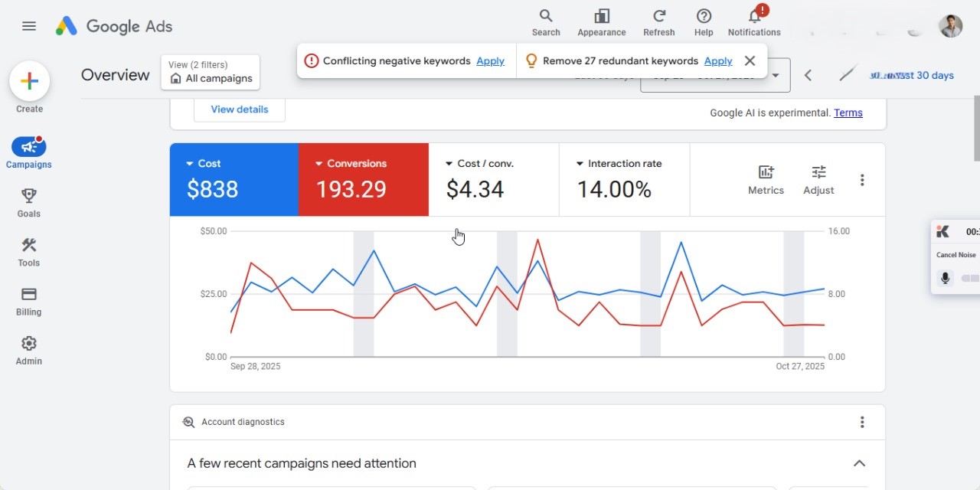Open the Interaction rate metric dropdown
This screenshot has height=490, width=980.
[580, 163]
